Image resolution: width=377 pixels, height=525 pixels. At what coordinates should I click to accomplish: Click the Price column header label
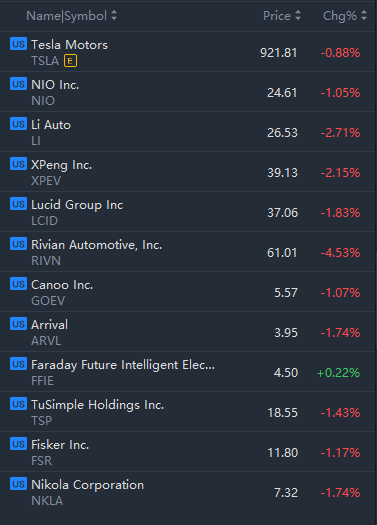pos(277,16)
